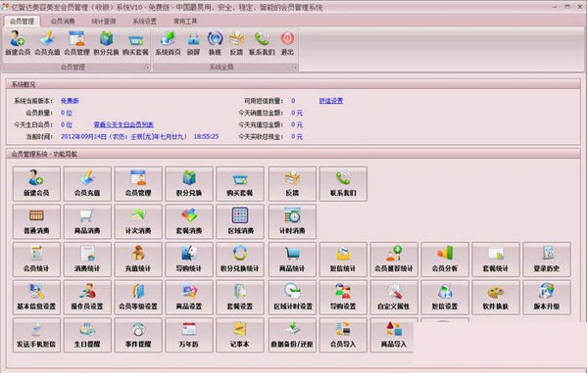Screen dimensions: 588x378
Task: Click 会员充值 icon in the ribbon toolbar
Action: (x=47, y=43)
